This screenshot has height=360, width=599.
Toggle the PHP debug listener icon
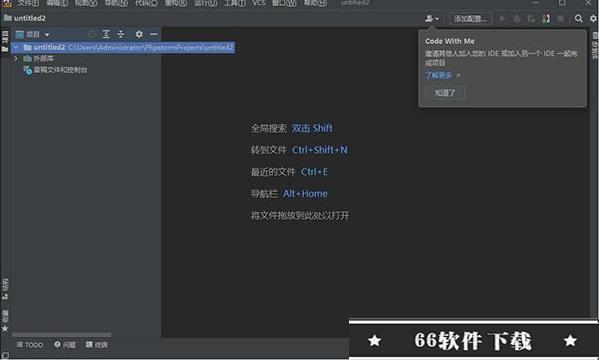coord(546,18)
